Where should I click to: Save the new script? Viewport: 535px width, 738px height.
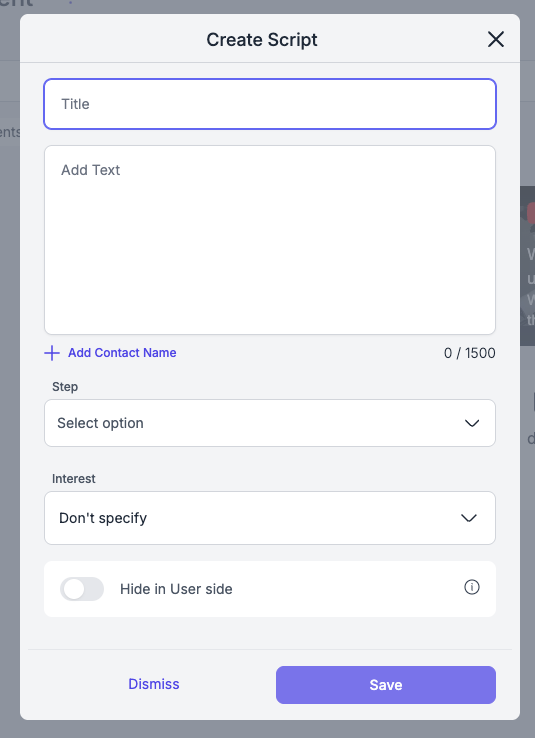coord(385,685)
